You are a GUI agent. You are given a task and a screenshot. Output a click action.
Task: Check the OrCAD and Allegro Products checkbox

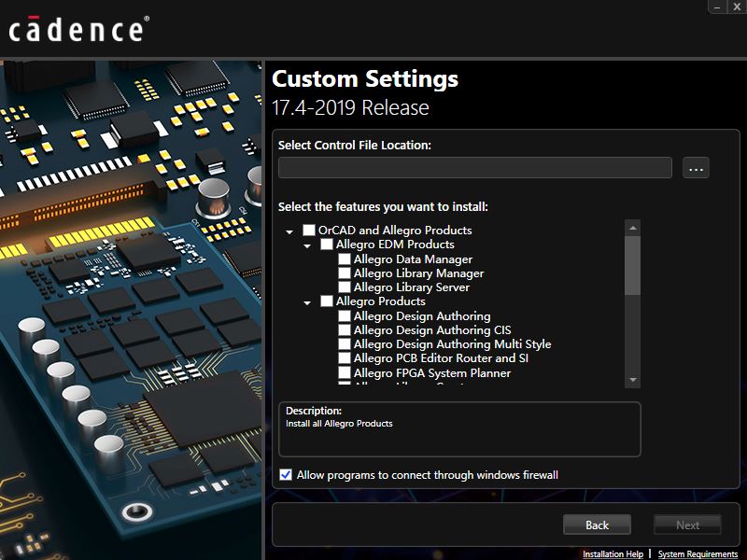click(309, 230)
